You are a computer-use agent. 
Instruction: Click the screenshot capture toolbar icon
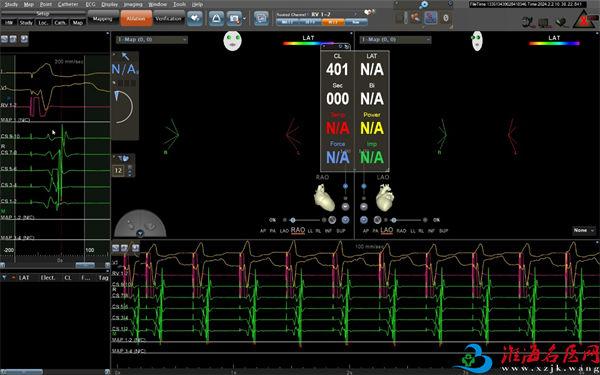click(x=234, y=18)
